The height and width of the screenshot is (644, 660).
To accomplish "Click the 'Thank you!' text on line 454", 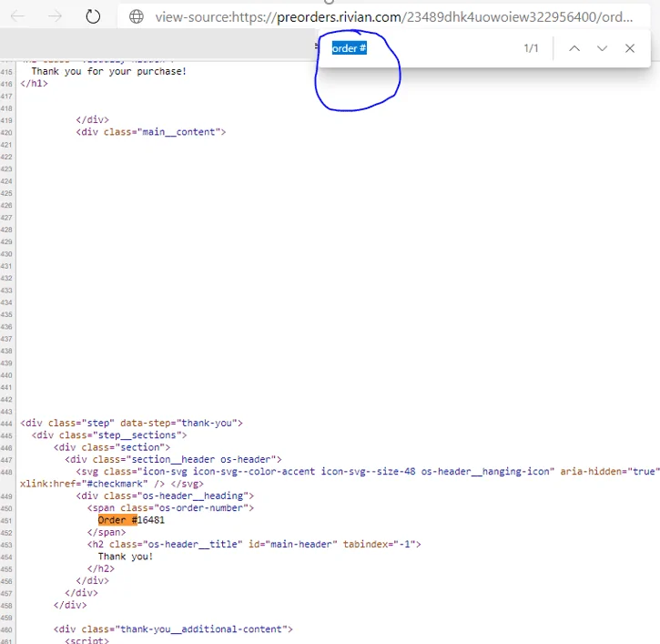I will point(126,557).
